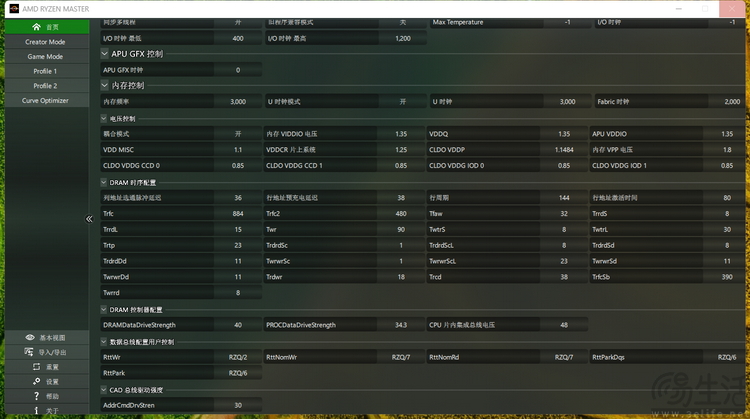Click the APU GFX clock value 0
This screenshot has width=750, height=419.
tap(238, 70)
